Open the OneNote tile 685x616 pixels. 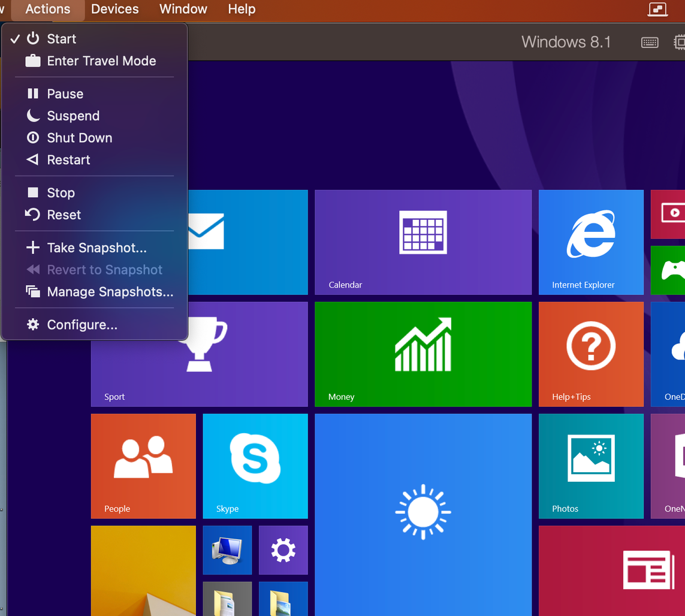668,466
